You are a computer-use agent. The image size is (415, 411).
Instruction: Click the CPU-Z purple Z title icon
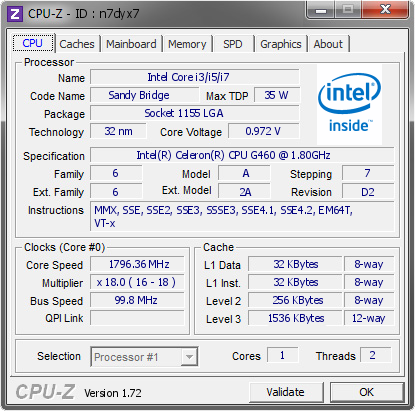pos(15,14)
